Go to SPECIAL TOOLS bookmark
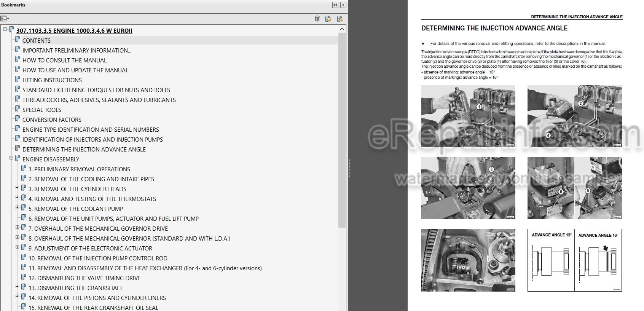 (42, 110)
